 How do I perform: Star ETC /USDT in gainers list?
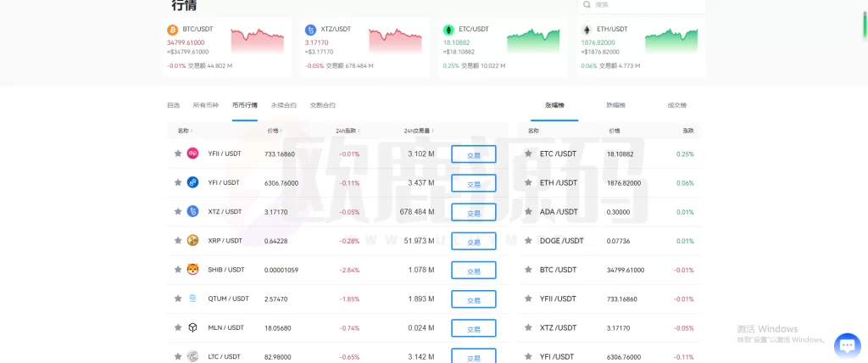tap(528, 154)
